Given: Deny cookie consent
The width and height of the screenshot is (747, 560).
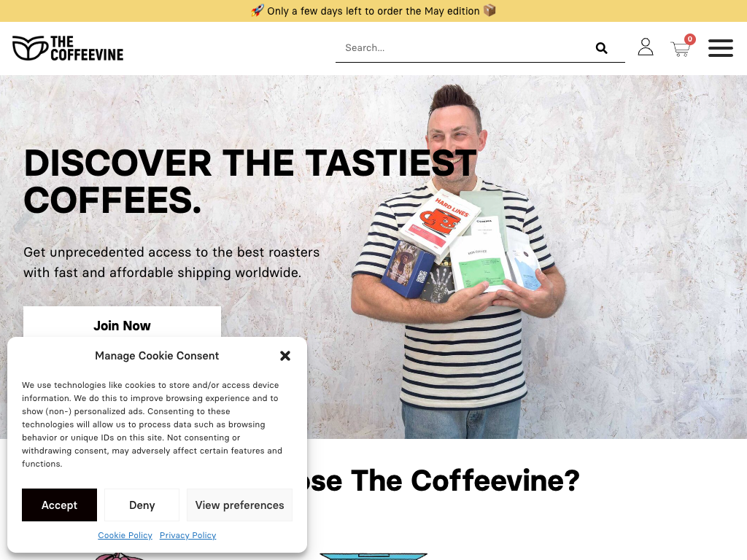Looking at the screenshot, I should tap(142, 505).
